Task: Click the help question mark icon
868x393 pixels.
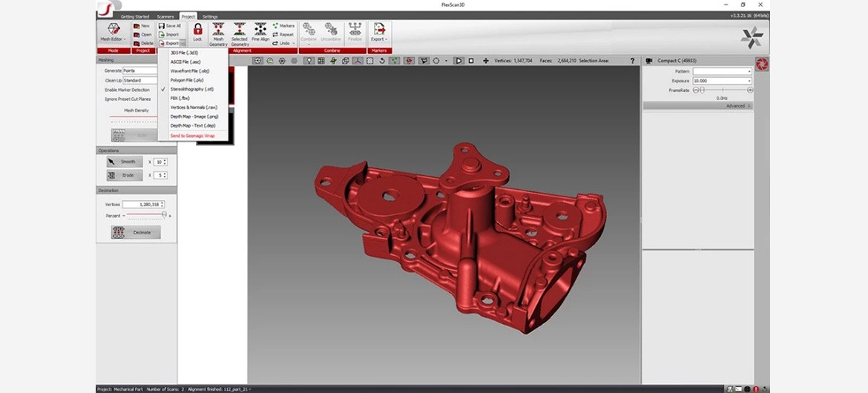Action: coord(633,61)
